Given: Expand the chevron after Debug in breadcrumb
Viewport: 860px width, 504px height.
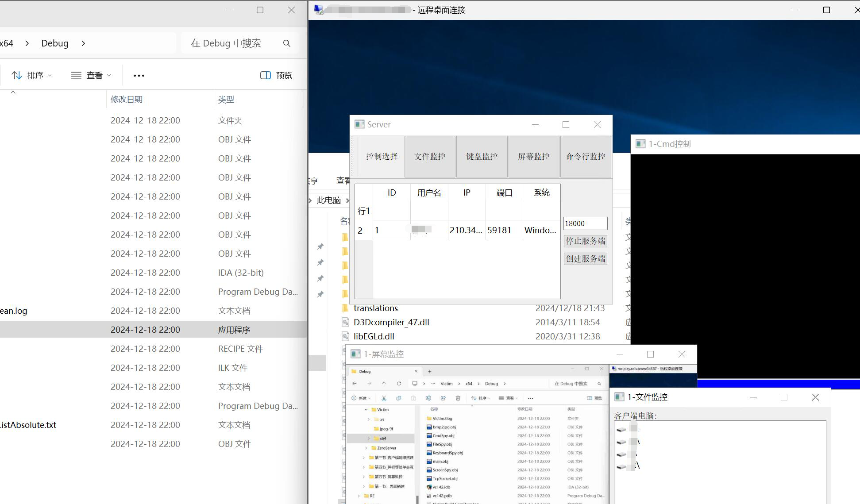Looking at the screenshot, I should click(83, 43).
